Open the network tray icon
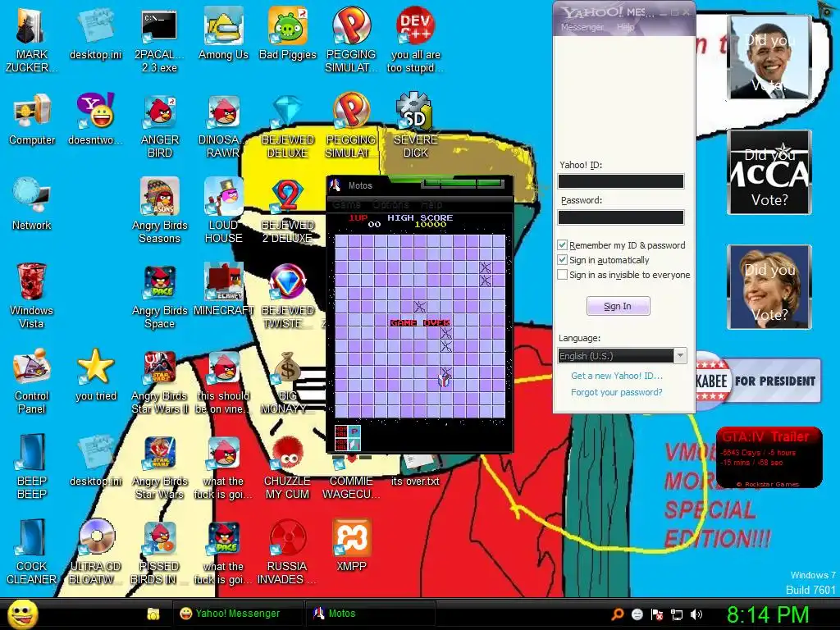 pos(677,614)
